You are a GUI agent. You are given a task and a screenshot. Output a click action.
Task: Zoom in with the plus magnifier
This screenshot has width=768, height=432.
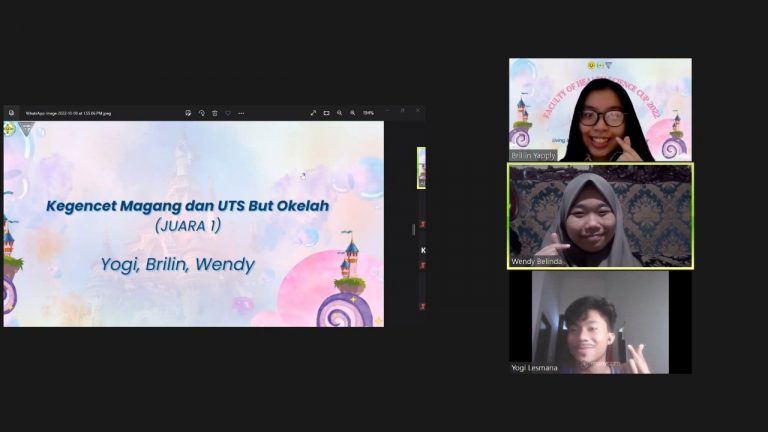tap(353, 113)
